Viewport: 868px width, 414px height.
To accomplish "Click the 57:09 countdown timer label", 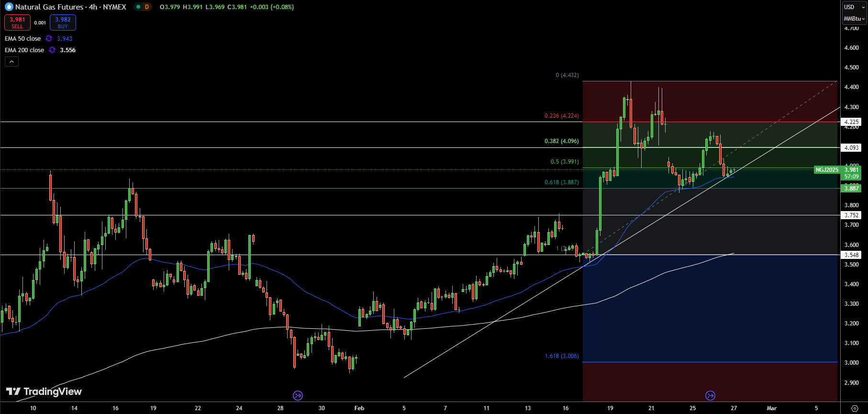I will click(x=851, y=177).
